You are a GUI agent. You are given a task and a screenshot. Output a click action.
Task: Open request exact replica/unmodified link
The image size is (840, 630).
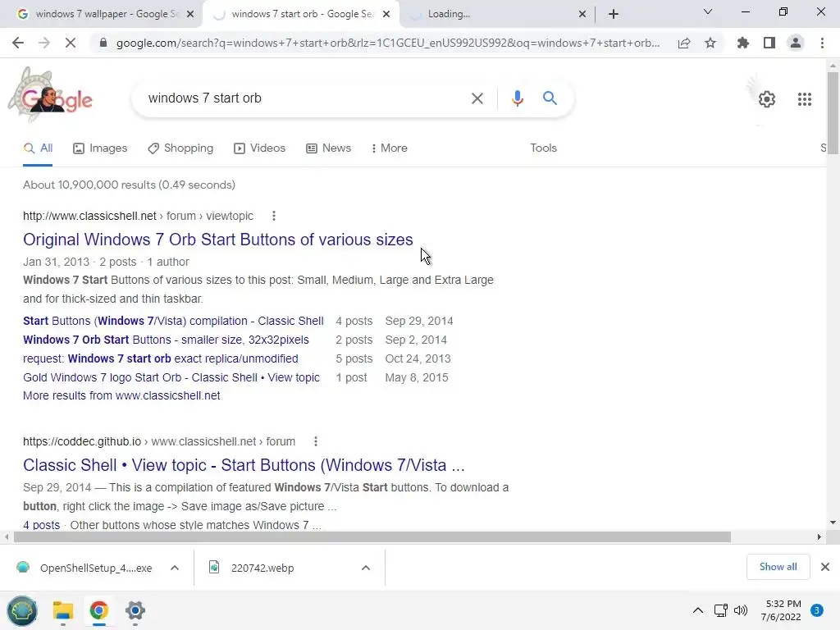coord(161,358)
